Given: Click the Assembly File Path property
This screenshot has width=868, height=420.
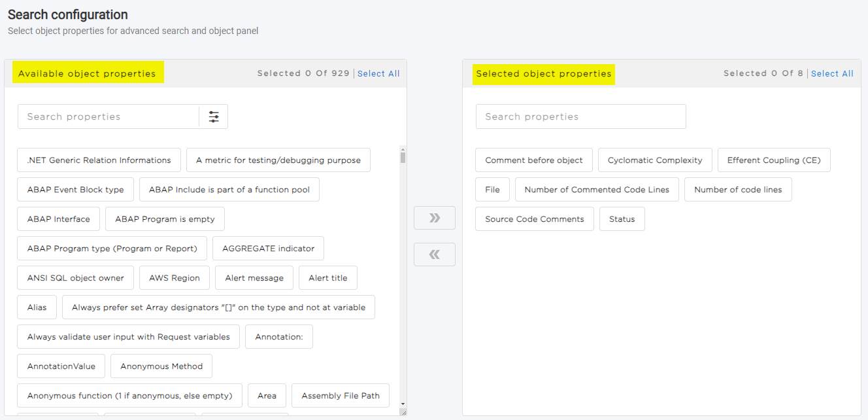Looking at the screenshot, I should point(340,396).
